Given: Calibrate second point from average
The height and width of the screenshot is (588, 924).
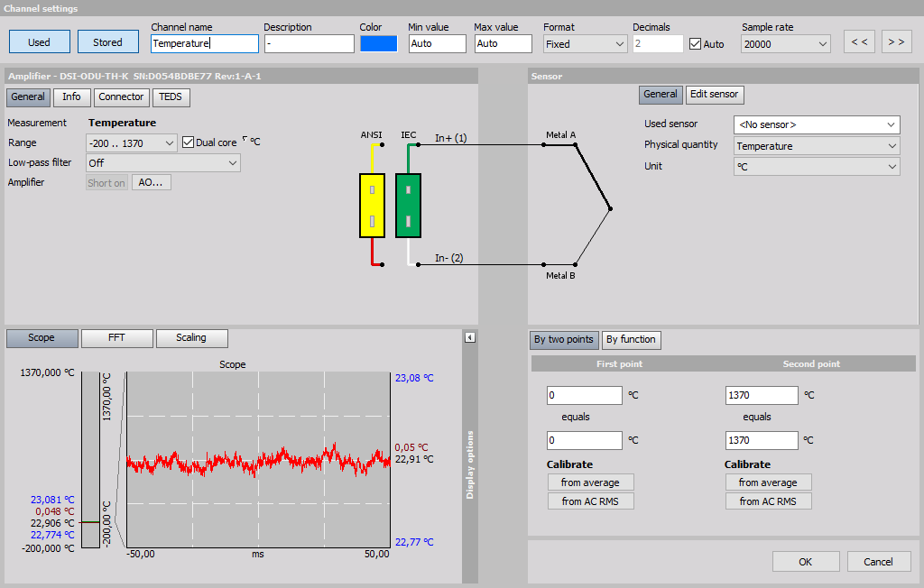Looking at the screenshot, I should click(x=769, y=482).
